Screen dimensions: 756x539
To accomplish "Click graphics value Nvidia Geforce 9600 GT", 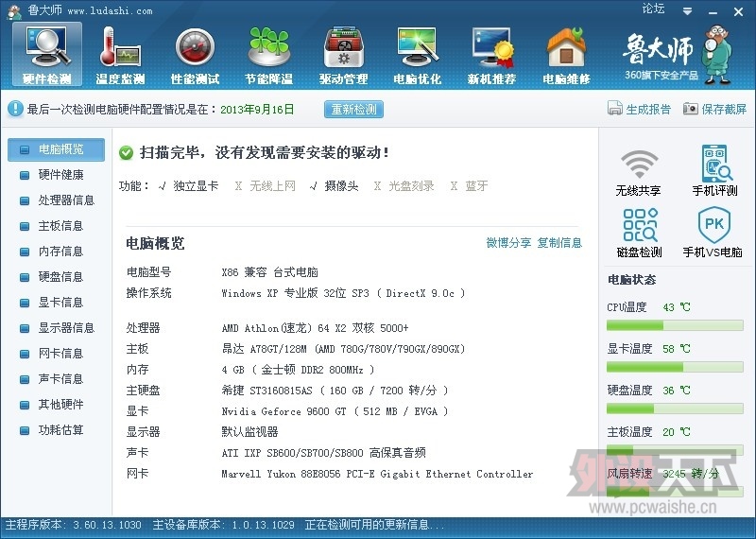I will coord(335,411).
